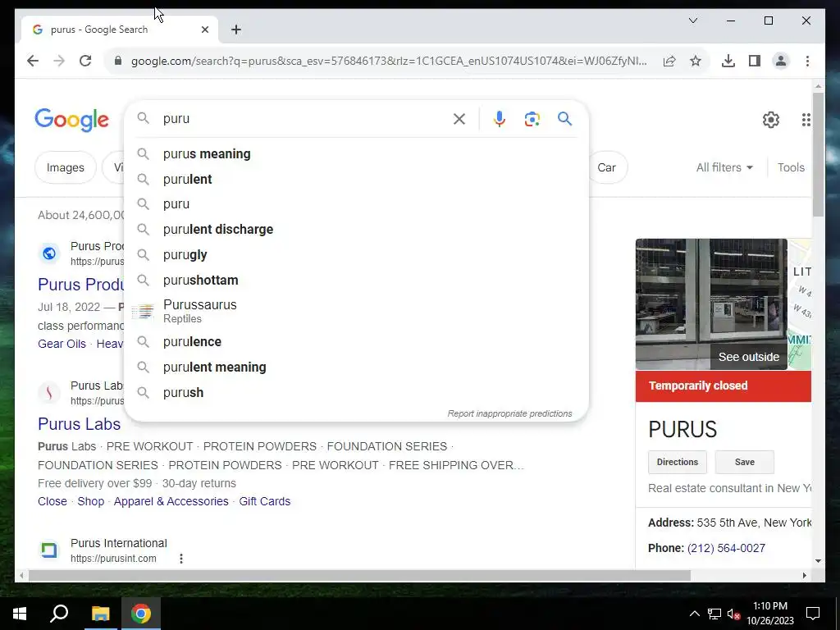Choose the purugly suggestion
Viewport: 840px width, 630px height.
tap(356, 255)
